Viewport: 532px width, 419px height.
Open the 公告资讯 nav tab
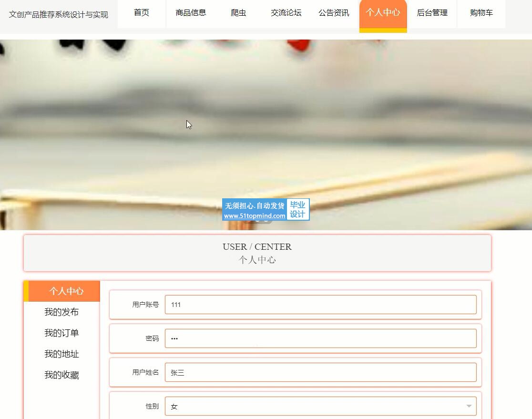click(x=334, y=13)
